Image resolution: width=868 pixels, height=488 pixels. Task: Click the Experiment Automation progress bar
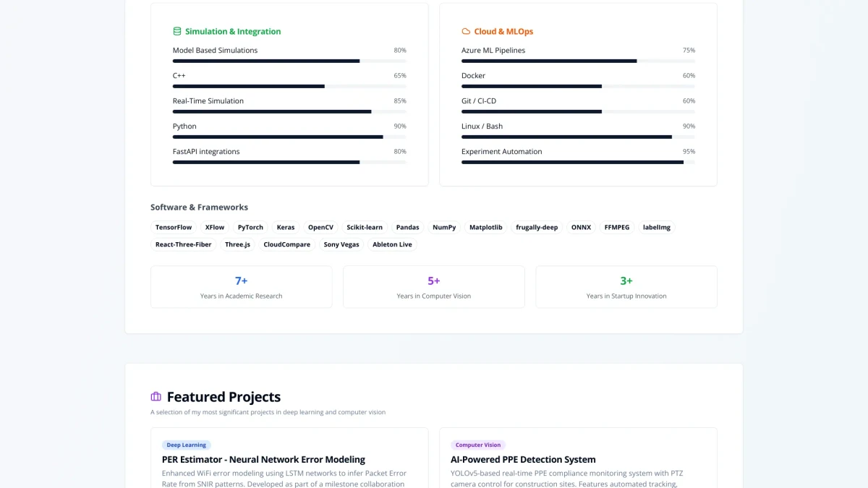(578, 162)
